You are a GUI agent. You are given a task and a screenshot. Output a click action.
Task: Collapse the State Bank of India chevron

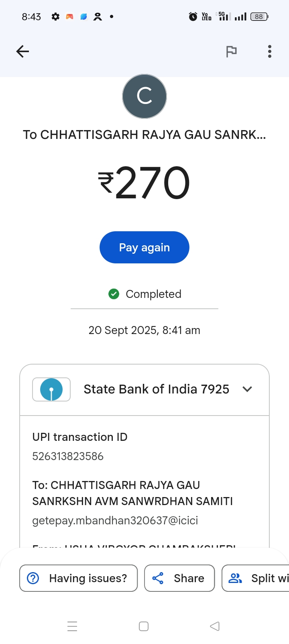(248, 389)
